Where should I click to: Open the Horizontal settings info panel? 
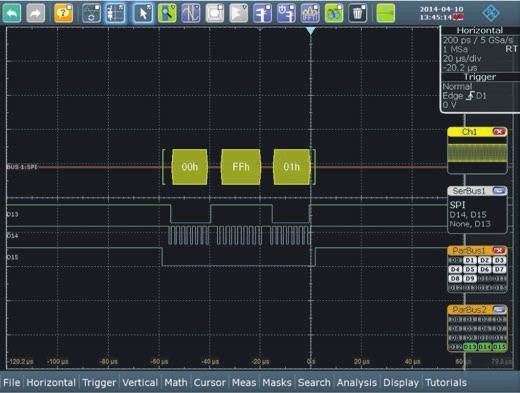[x=480, y=49]
